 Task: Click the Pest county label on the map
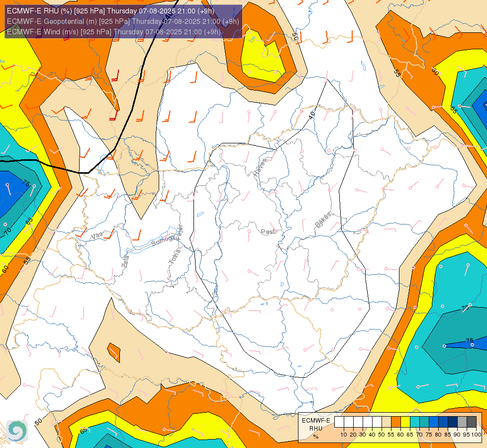[268, 232]
